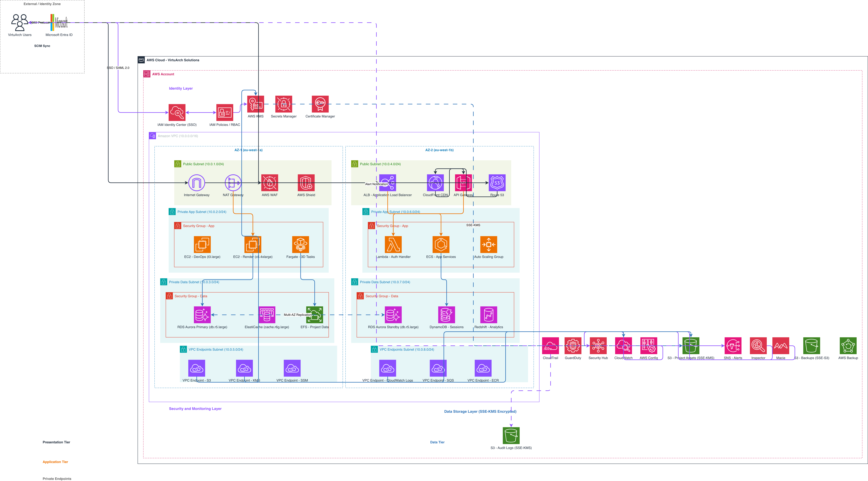The image size is (868, 481).
Task: Click the AWS Cloud group logo icon
Action: [141, 60]
